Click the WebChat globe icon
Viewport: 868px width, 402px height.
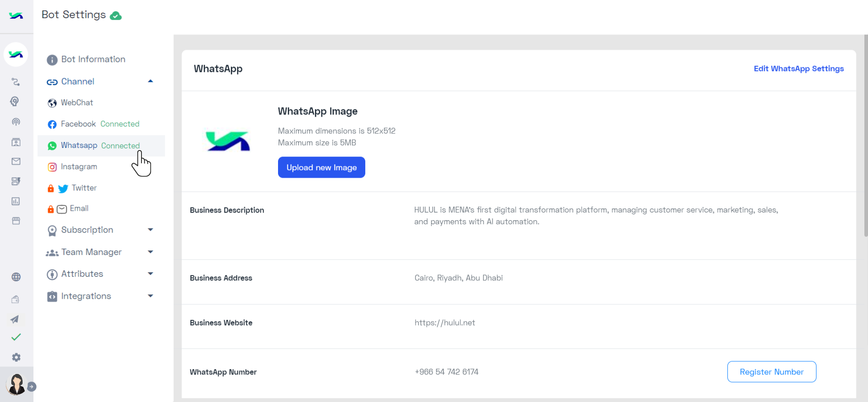point(52,103)
